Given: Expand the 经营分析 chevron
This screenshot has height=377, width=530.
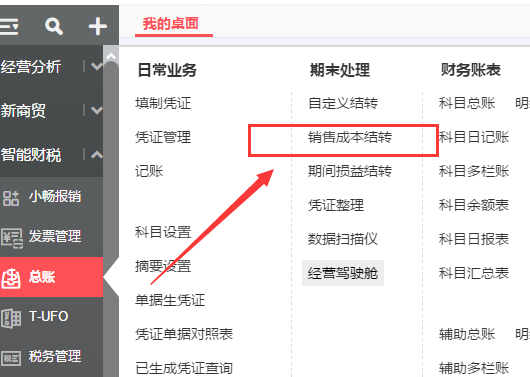Looking at the screenshot, I should coord(97,66).
